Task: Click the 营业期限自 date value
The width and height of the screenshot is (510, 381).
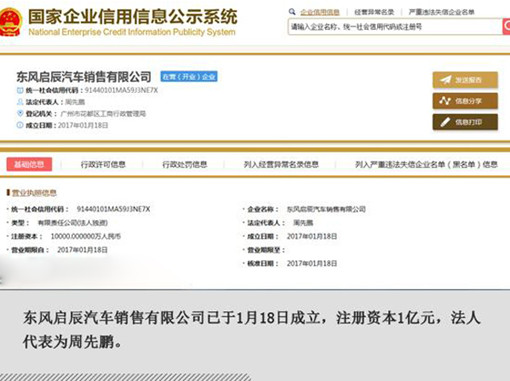Action: [82, 250]
